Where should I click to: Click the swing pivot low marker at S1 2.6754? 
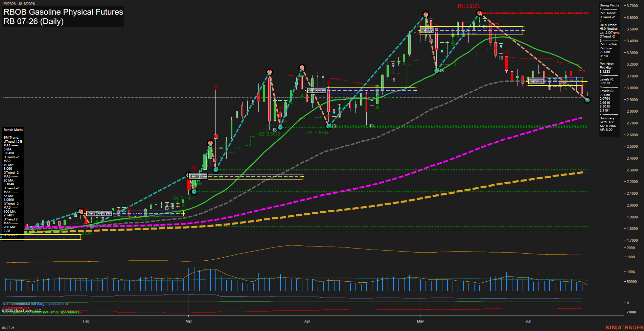(x=328, y=126)
